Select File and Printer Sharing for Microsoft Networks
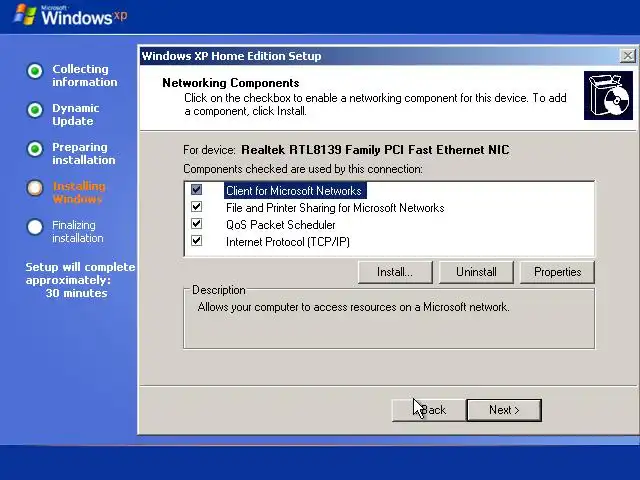The image size is (640, 480). click(x=335, y=208)
